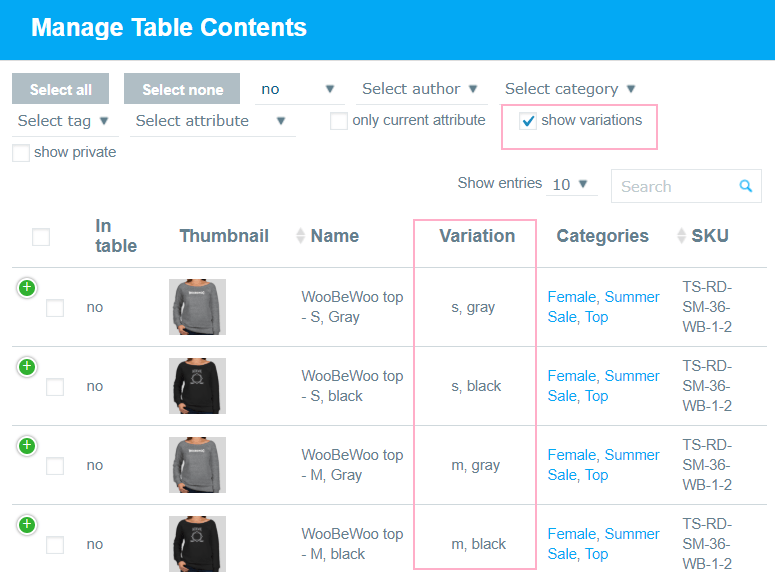Viewport: 775px width, 579px height.
Task: Click the gray top thumbnail for M, Gray
Action: [197, 465]
